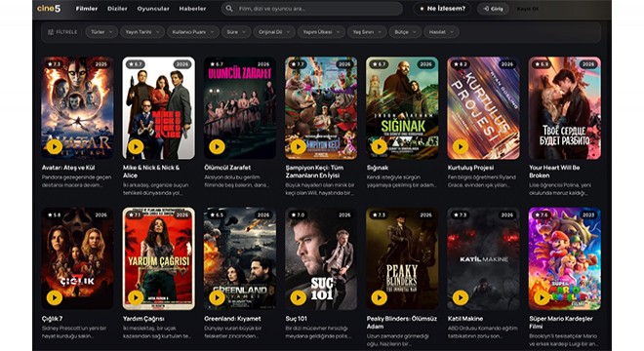
Task: Click the Katil Makine title
Action: 465,319
